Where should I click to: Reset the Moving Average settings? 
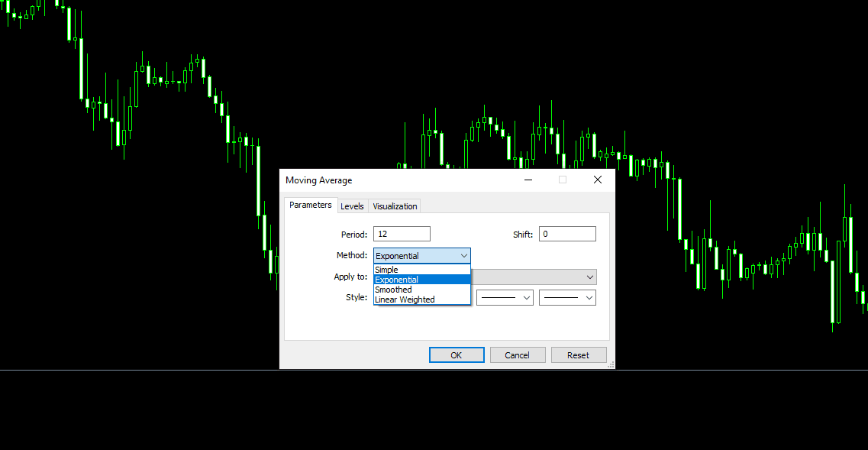579,355
